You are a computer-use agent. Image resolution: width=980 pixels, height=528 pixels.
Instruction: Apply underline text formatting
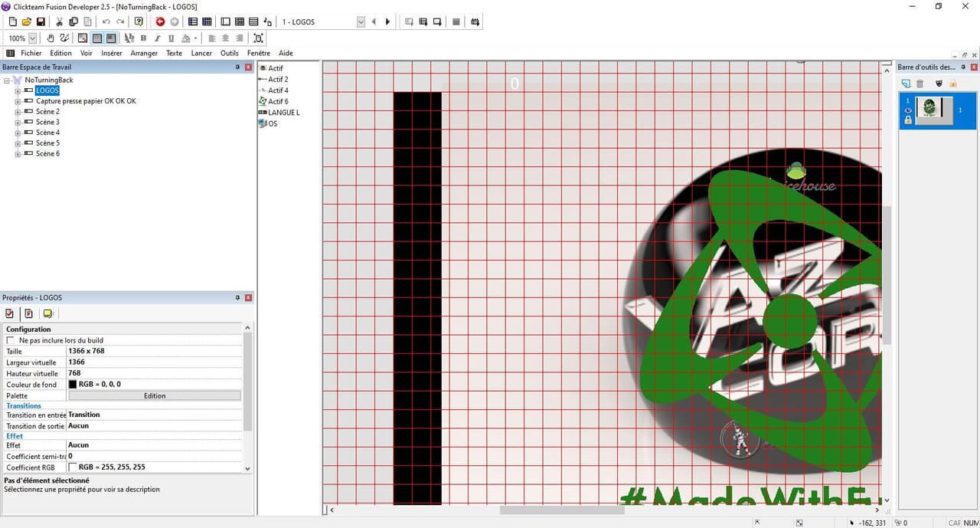pos(171,38)
